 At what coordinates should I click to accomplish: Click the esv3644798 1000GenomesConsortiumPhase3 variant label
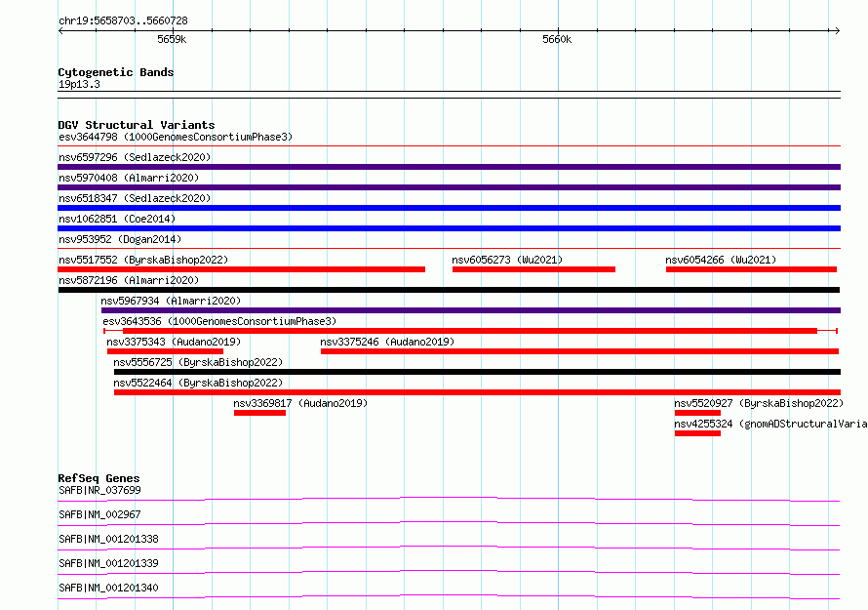[176, 137]
